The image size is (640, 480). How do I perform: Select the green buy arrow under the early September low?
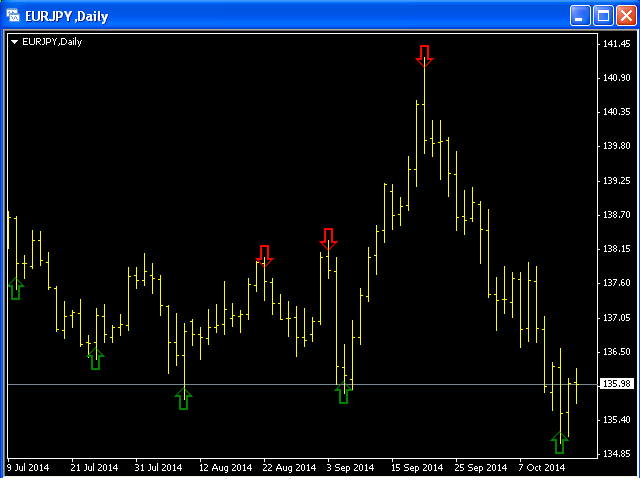pos(344,393)
